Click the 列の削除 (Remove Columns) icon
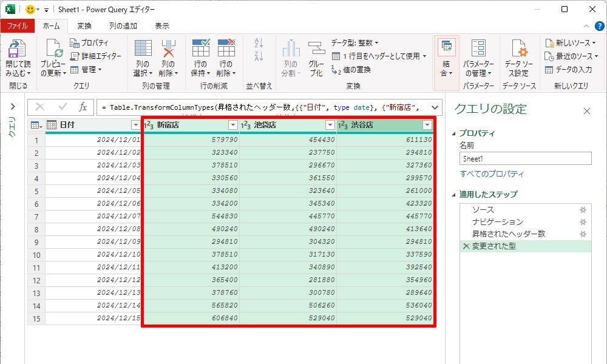 [x=168, y=50]
